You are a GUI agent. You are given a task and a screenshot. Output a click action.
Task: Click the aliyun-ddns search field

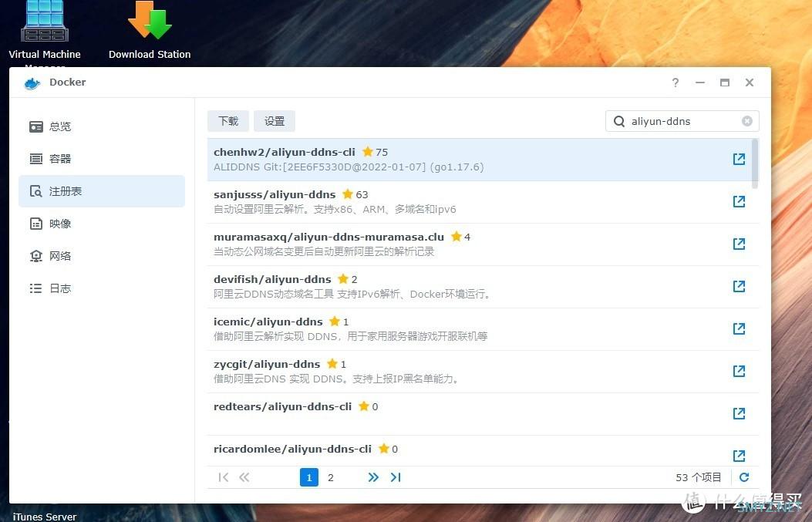[682, 121]
